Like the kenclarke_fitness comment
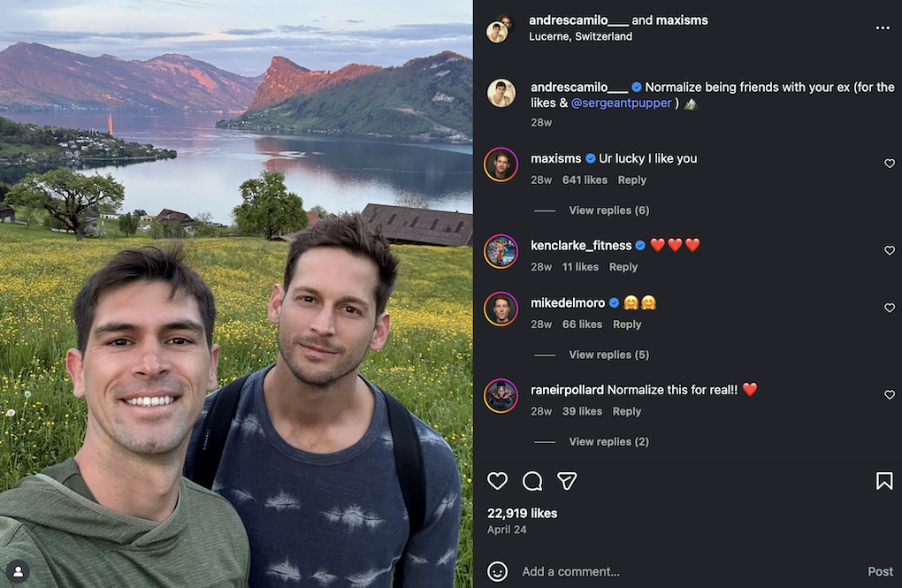The height and width of the screenshot is (588, 902). [x=890, y=250]
